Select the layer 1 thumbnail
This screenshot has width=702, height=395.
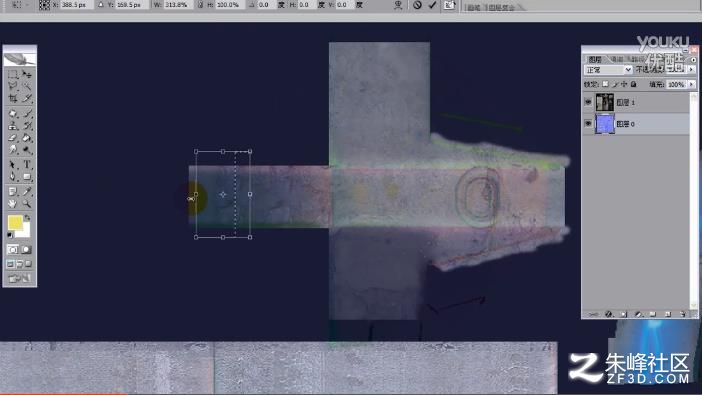point(604,102)
